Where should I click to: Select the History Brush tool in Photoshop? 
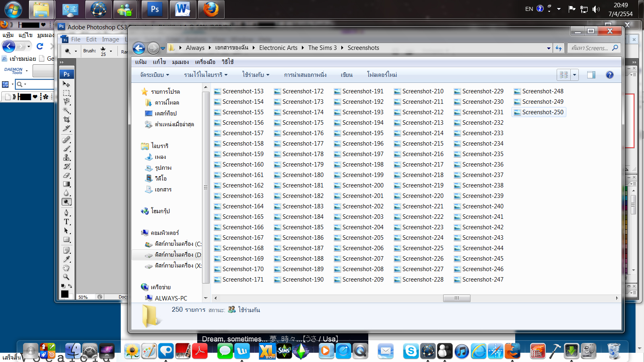click(66, 166)
